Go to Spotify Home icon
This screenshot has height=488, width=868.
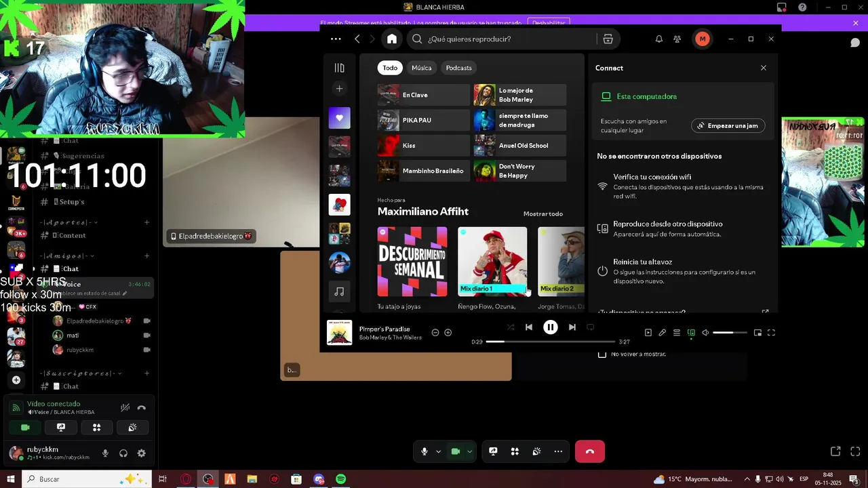click(x=392, y=39)
